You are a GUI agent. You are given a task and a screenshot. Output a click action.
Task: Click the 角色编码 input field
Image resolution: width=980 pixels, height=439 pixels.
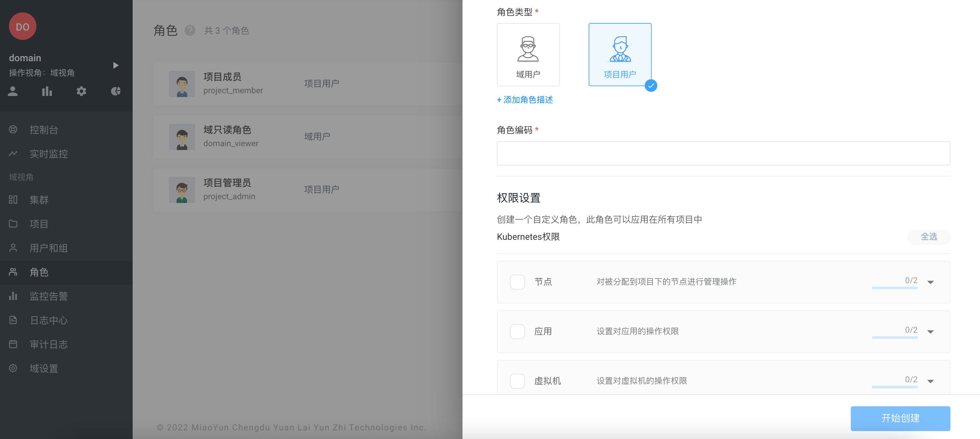pos(723,153)
